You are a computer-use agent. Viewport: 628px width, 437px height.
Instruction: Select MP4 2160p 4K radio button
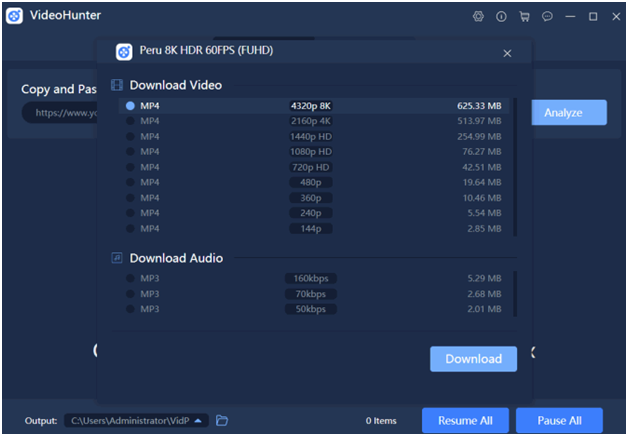click(130, 121)
